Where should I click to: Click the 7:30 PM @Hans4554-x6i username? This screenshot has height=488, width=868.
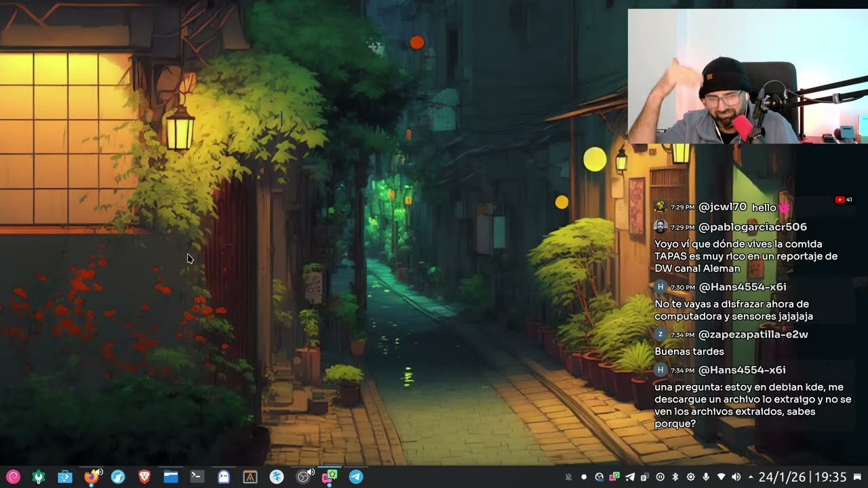742,287
